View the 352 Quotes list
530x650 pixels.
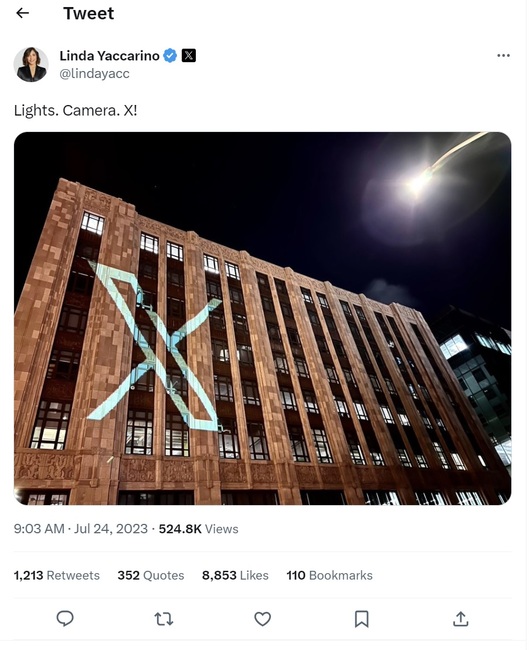click(x=151, y=575)
